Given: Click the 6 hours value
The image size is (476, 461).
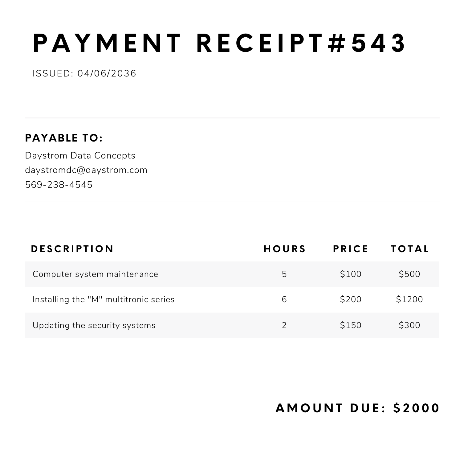Looking at the screenshot, I should coord(284,299).
